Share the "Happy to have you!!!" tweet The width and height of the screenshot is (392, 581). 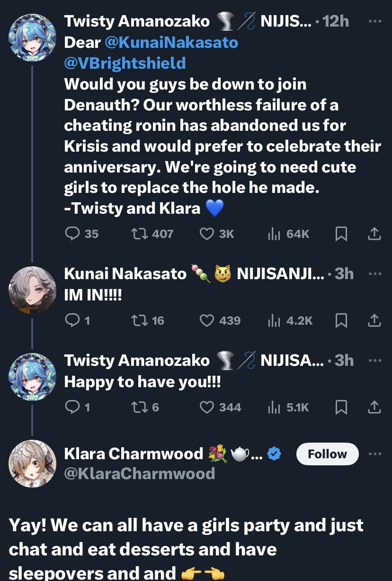click(374, 408)
